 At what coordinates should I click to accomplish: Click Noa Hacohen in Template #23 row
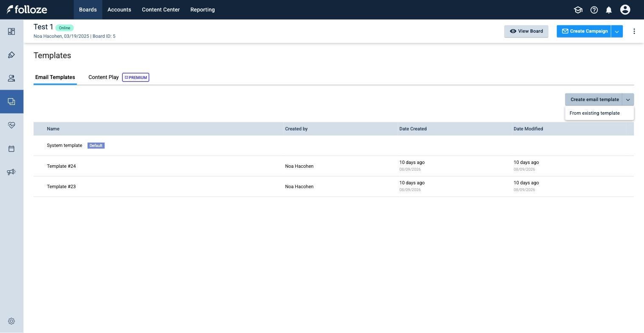pyautogui.click(x=299, y=186)
